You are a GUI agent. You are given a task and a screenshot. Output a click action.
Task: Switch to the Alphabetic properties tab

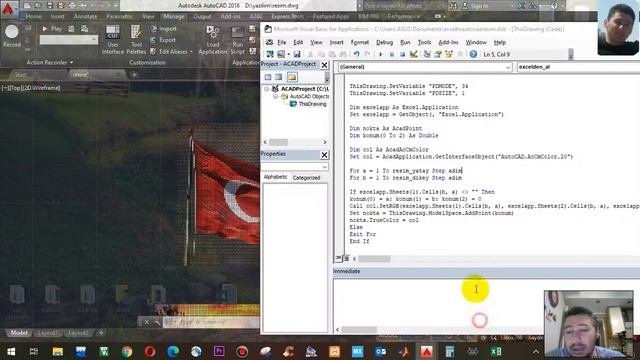pyautogui.click(x=276, y=177)
